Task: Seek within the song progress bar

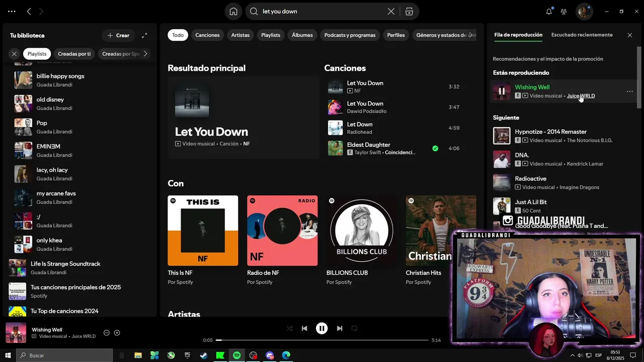Action: [x=322, y=340]
